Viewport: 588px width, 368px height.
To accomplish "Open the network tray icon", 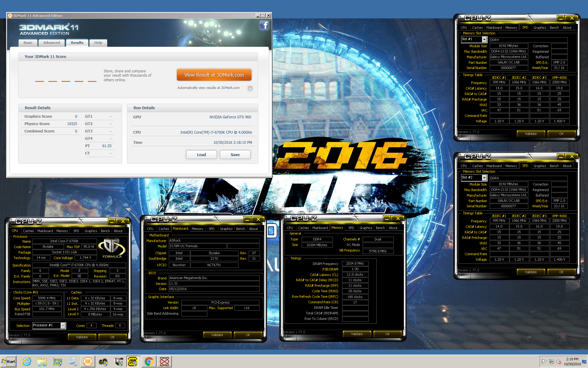I will click(x=551, y=362).
